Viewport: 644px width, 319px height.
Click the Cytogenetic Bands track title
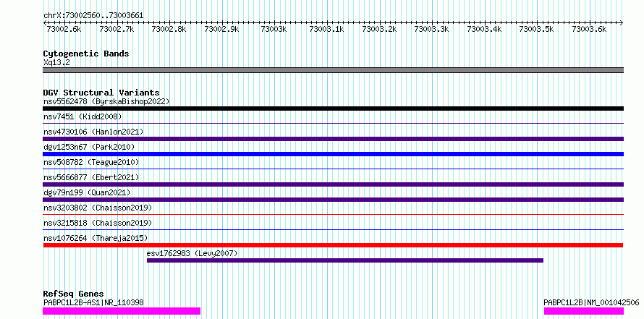tap(86, 54)
